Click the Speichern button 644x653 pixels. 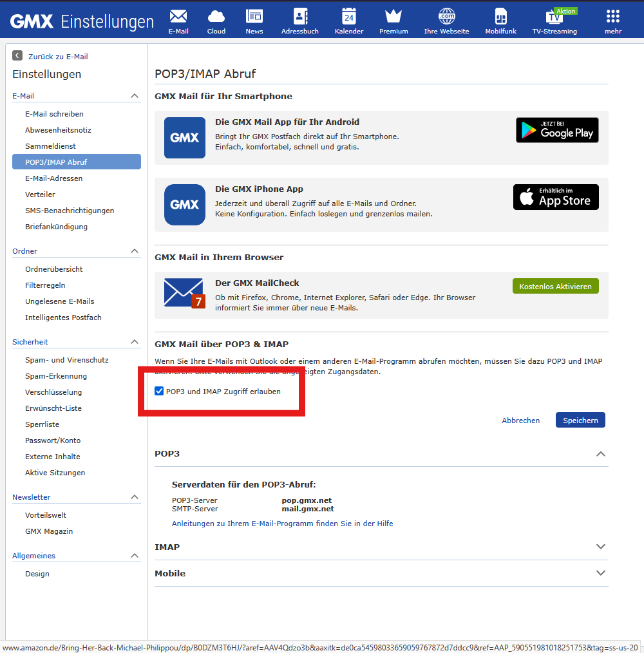click(x=580, y=421)
